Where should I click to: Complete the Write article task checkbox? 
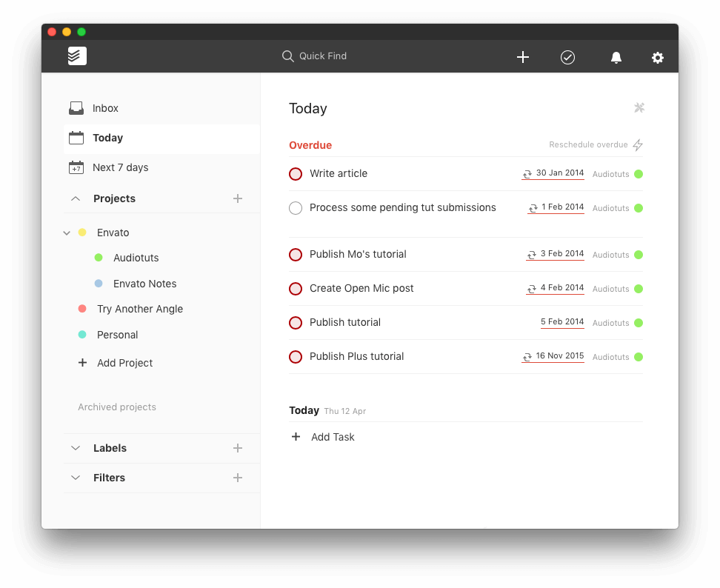296,174
